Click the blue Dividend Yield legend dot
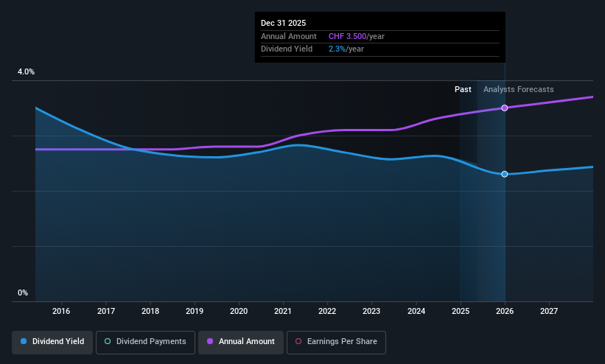Image resolution: width=605 pixels, height=364 pixels. (x=24, y=341)
